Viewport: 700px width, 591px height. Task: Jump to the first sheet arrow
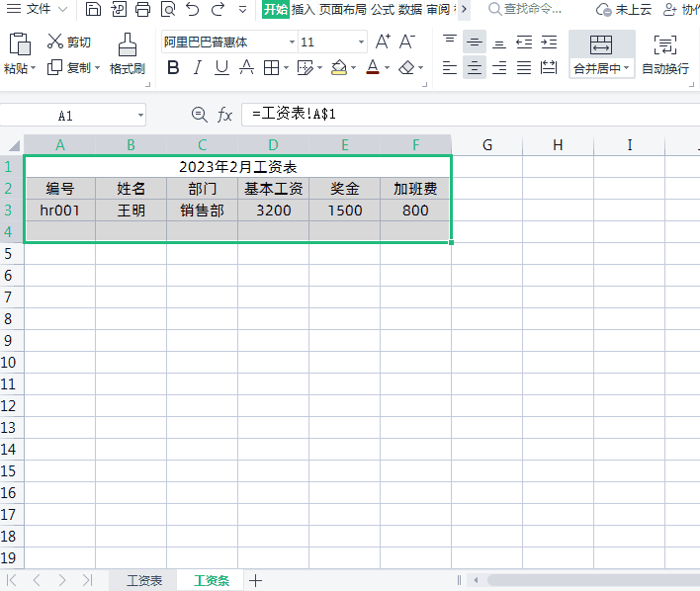pos(12,580)
